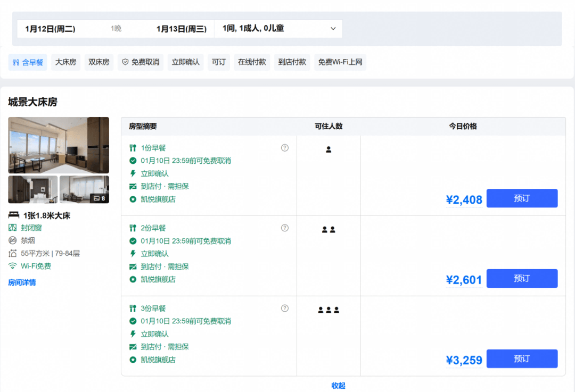
Task: Toggle the 免费取消 filter chip
Action: point(141,62)
